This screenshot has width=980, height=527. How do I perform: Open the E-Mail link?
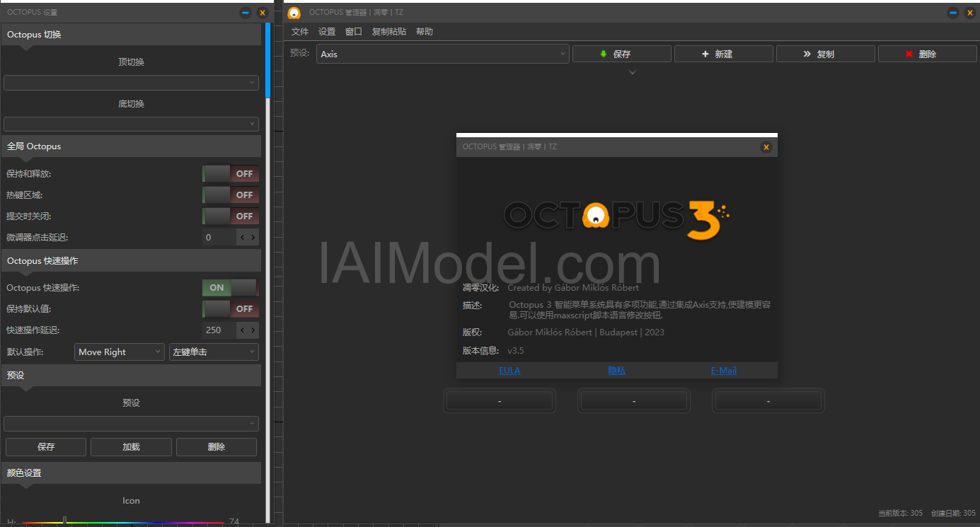pos(724,371)
